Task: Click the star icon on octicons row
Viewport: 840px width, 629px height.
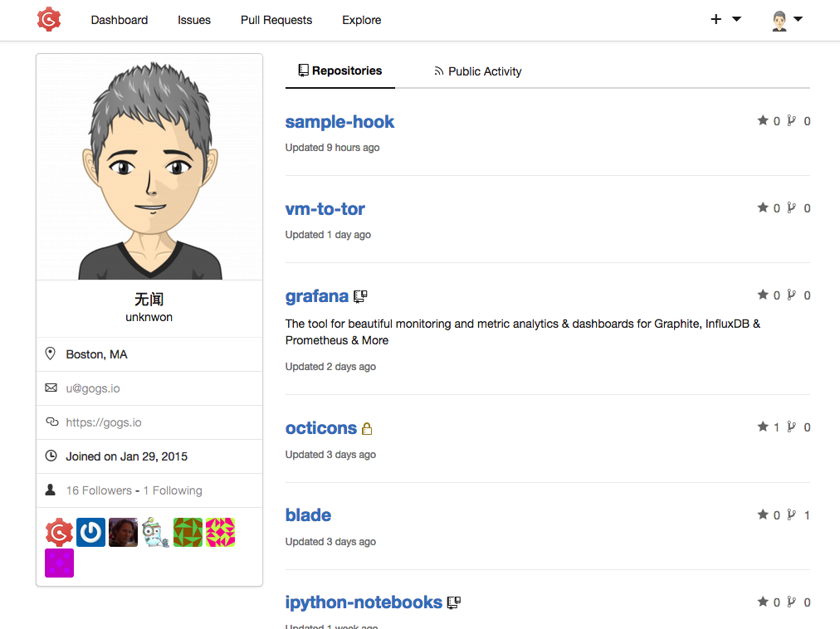Action: [x=763, y=427]
